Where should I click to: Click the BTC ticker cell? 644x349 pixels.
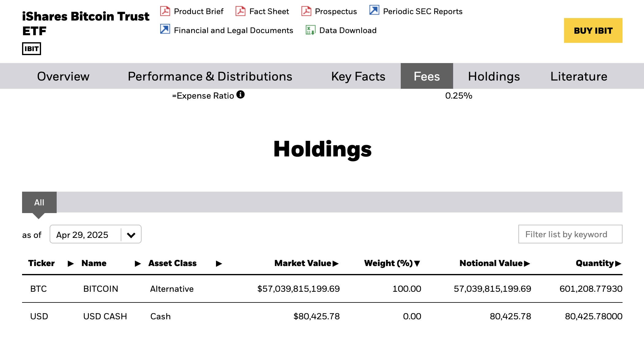tap(39, 289)
